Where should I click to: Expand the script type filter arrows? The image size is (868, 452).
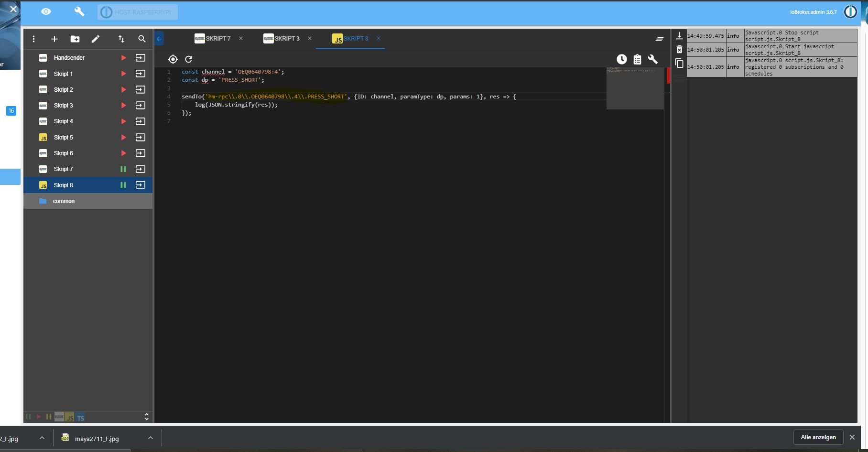(147, 417)
